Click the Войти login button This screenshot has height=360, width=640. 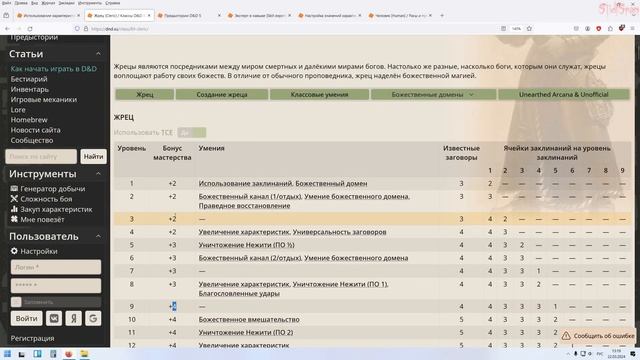27,318
